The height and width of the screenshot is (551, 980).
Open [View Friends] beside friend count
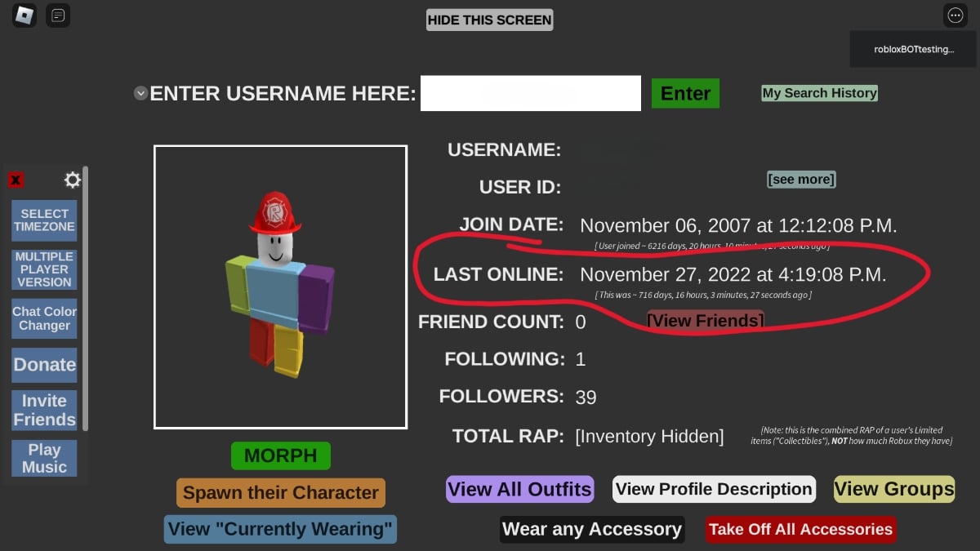pos(704,320)
